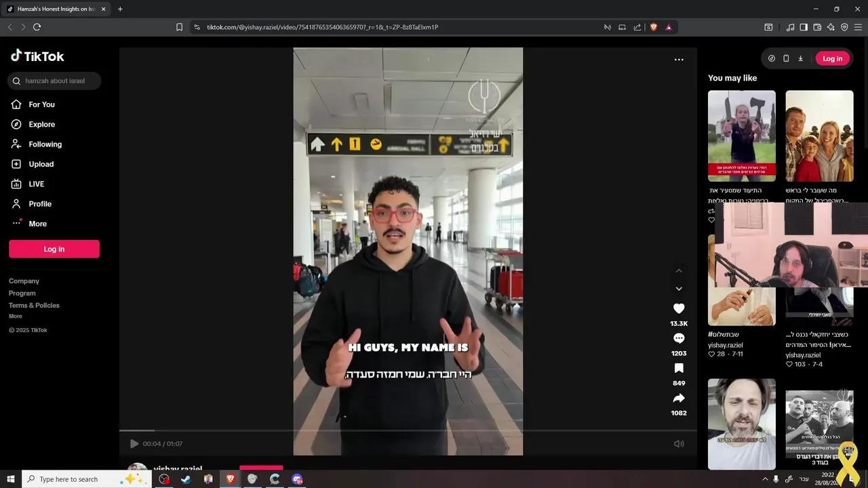The width and height of the screenshot is (868, 488).
Task: Toggle the video mute speaker icon
Action: (679, 443)
